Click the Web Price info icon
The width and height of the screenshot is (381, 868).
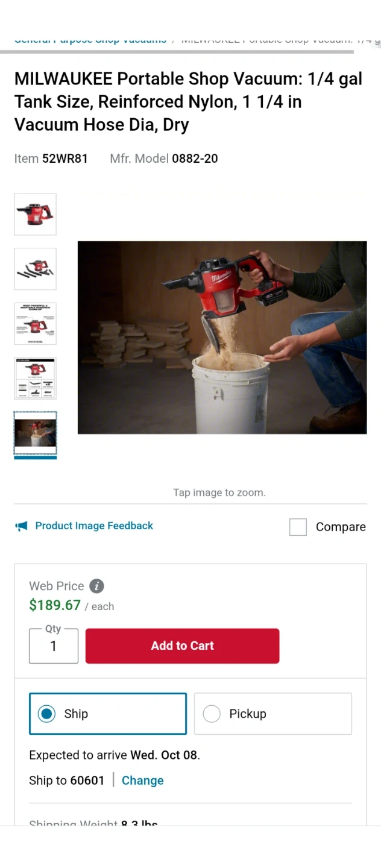coord(96,586)
